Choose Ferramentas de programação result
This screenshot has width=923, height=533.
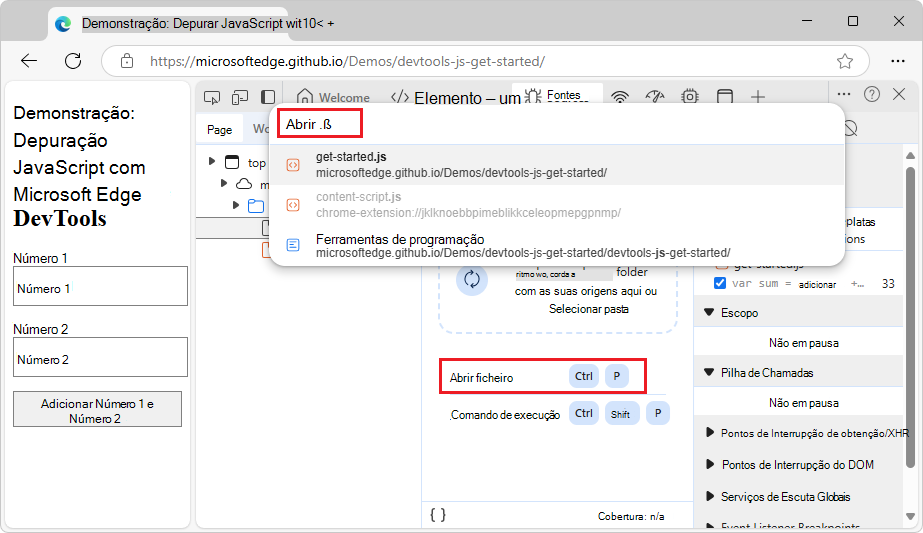557,246
